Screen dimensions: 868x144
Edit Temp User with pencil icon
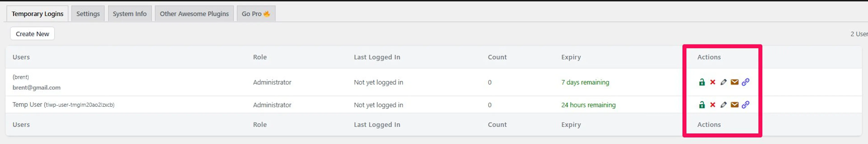pyautogui.click(x=723, y=105)
